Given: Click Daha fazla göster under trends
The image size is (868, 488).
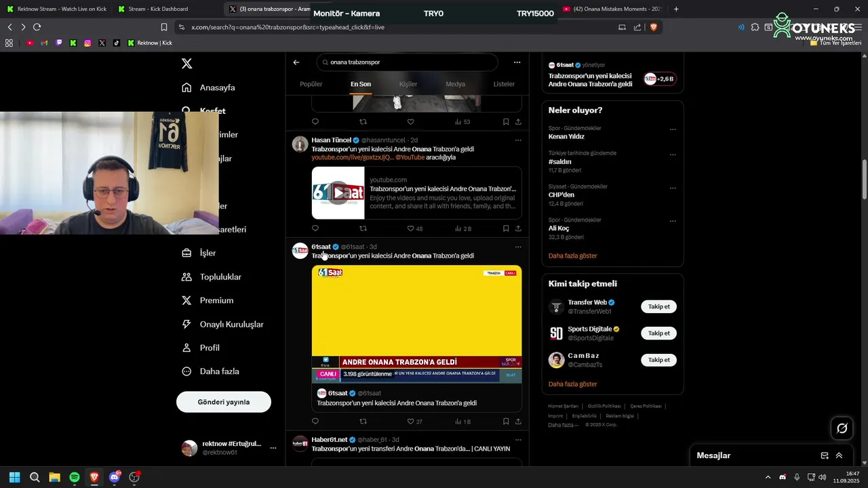Looking at the screenshot, I should pyautogui.click(x=572, y=256).
